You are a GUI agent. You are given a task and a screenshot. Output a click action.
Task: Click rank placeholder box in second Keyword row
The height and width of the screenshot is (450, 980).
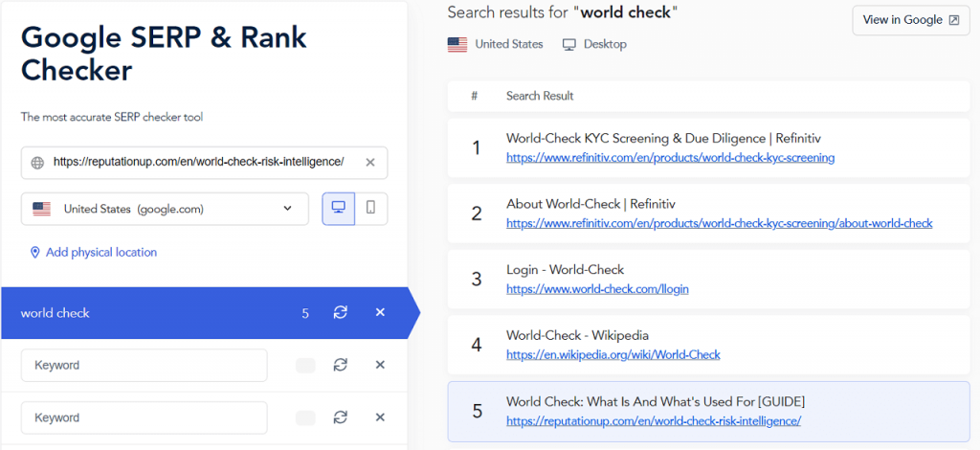tap(305, 418)
